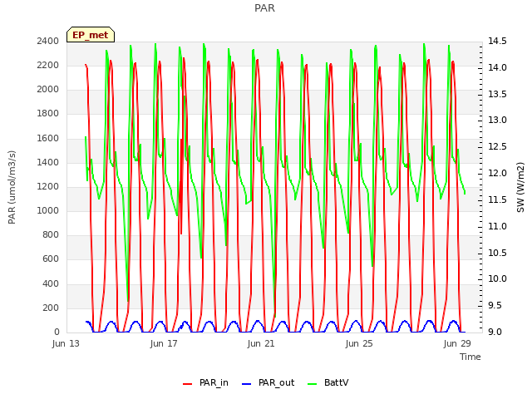Click the Jun 21 tick label

(x=261, y=343)
